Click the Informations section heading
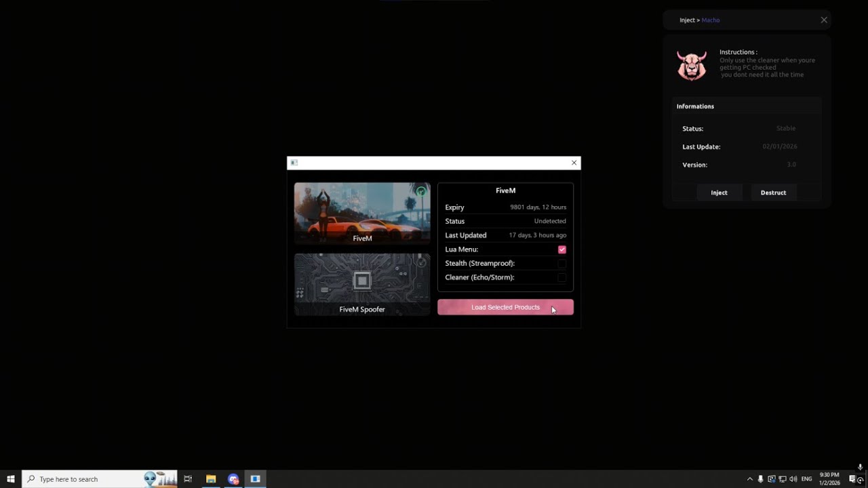The width and height of the screenshot is (868, 488). pyautogui.click(x=695, y=106)
